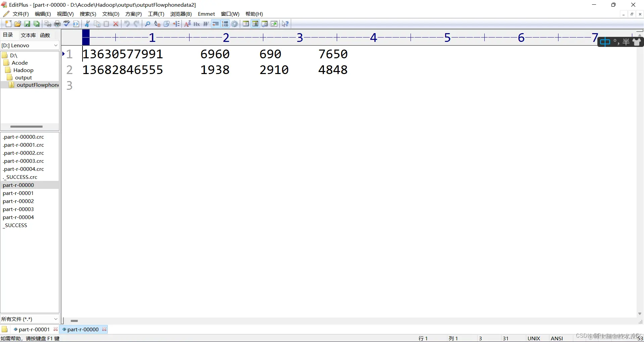Open the file filter 所有文件 (*.*) dropdown
This screenshot has height=342, width=644.
point(30,319)
